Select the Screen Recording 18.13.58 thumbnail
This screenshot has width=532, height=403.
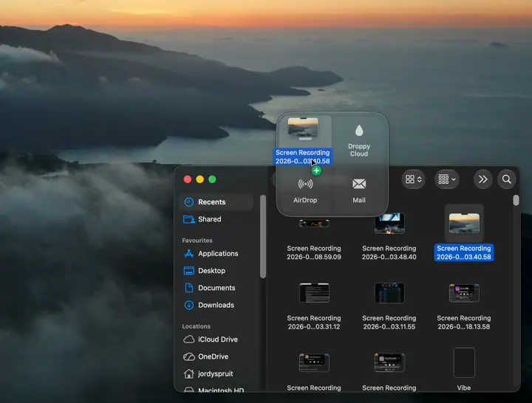point(464,293)
